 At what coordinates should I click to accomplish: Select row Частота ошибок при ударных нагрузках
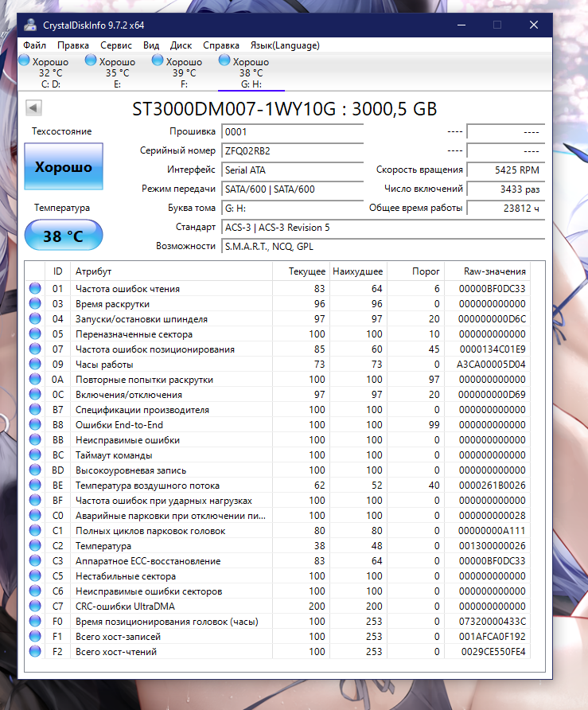click(x=278, y=501)
